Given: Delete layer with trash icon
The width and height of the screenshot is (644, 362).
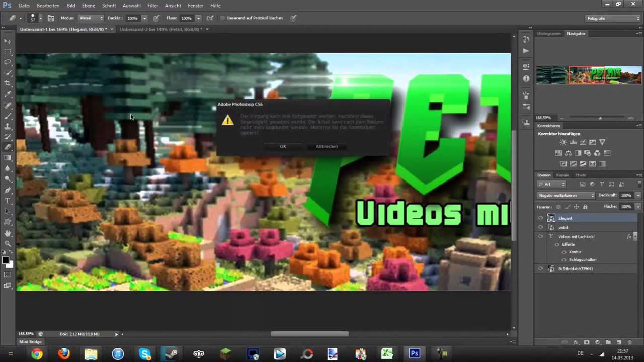Looking at the screenshot, I should pyautogui.click(x=629, y=342).
